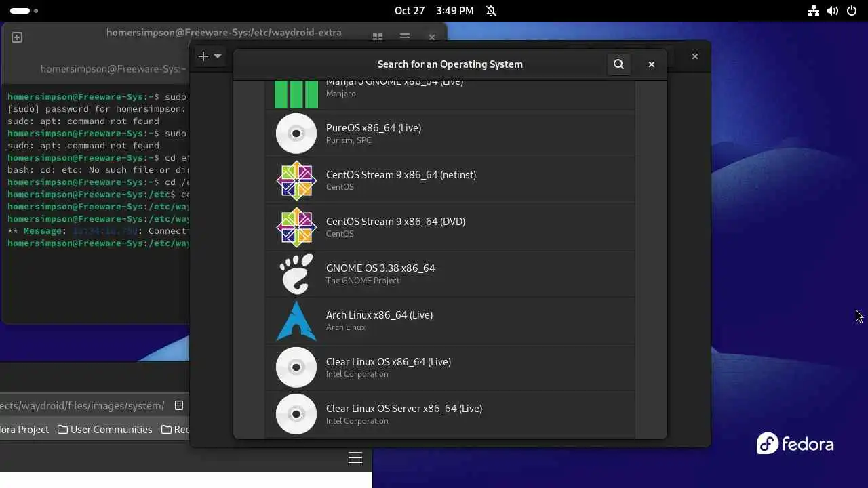Click the browser address field ending images/system/
The width and height of the screenshot is (868, 488).
[81, 405]
